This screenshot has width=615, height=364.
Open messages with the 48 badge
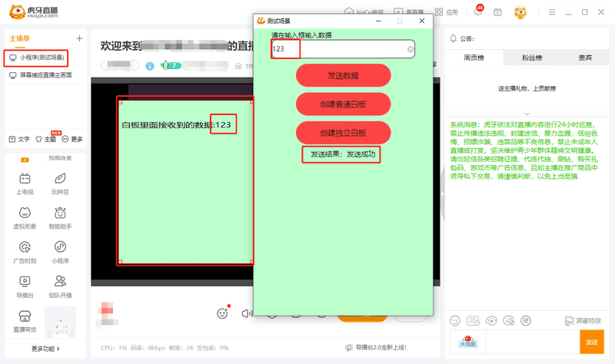click(477, 12)
